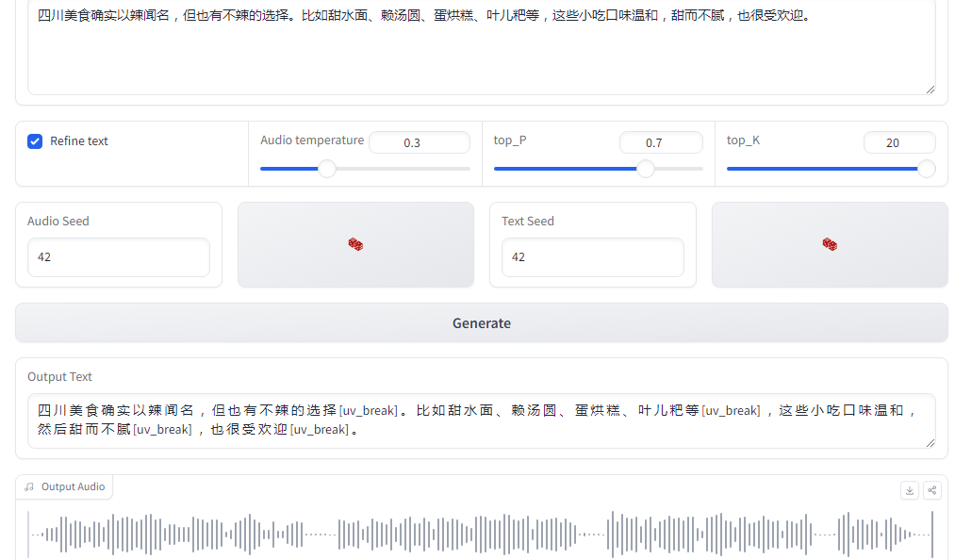
Task: Click inside the Output Text box
Action: coord(481,420)
